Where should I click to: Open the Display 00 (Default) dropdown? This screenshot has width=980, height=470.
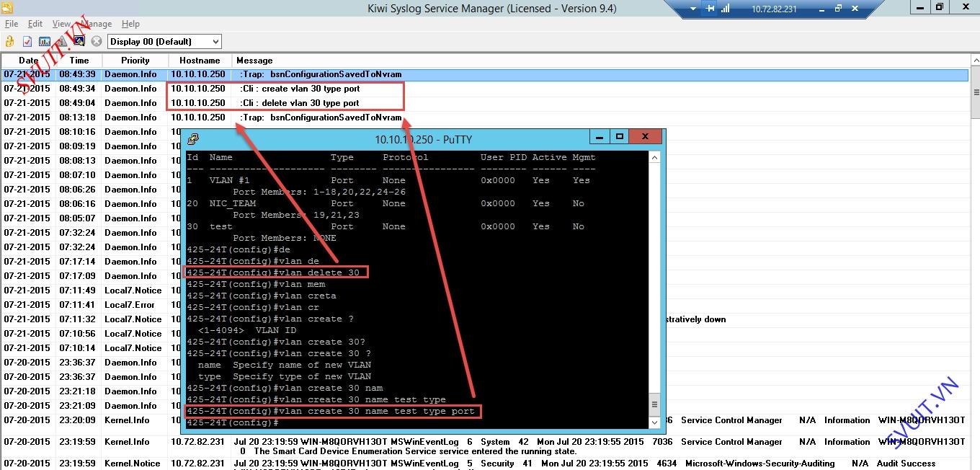pos(164,42)
